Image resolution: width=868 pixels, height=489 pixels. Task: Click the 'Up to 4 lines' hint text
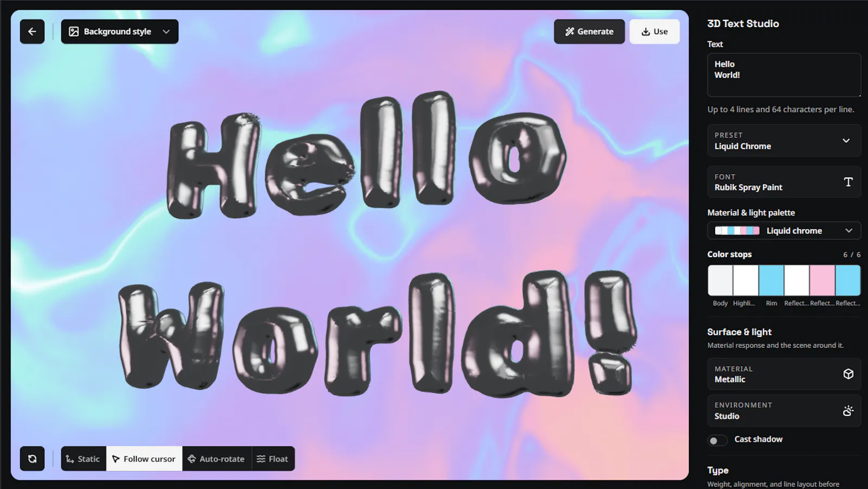781,109
